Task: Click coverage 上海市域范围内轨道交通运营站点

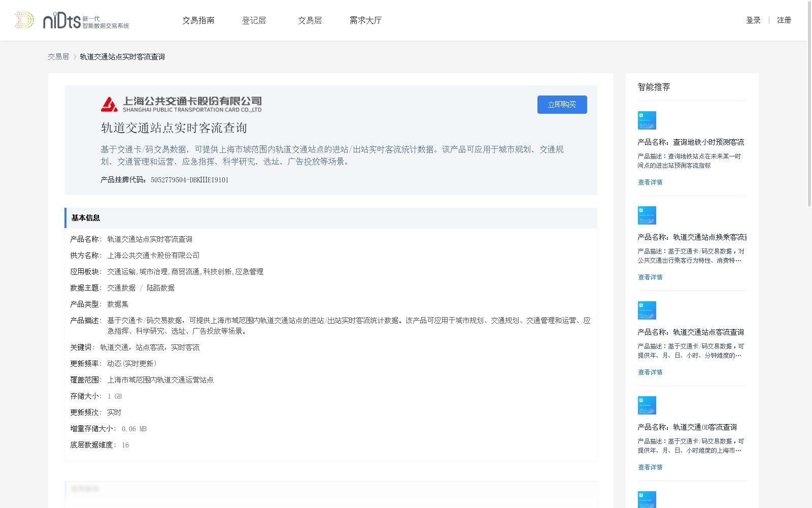Action: 160,380
